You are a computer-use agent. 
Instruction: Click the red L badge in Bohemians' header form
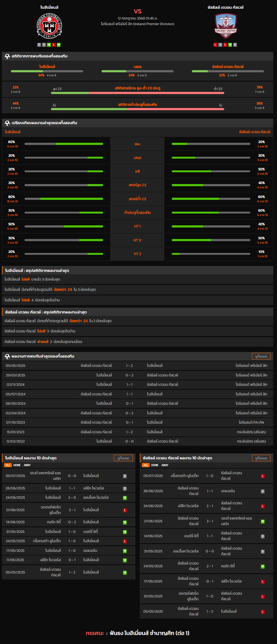54,45
